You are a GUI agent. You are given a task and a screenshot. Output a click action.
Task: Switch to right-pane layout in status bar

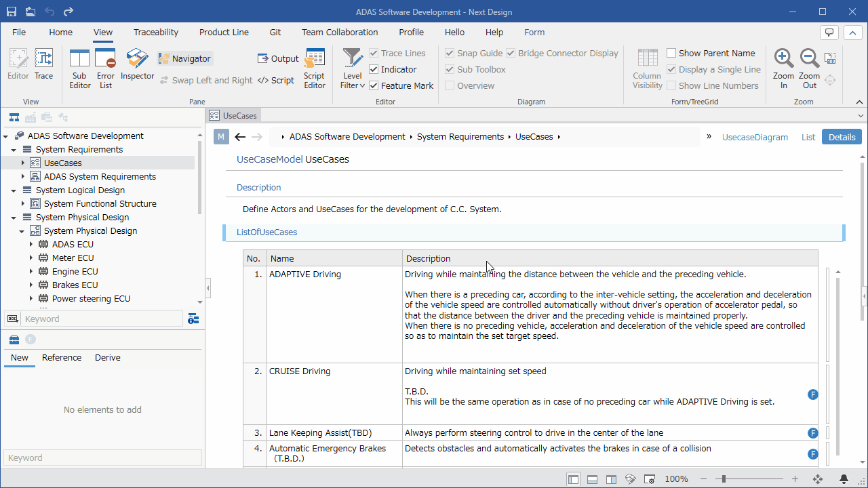pyautogui.click(x=611, y=479)
